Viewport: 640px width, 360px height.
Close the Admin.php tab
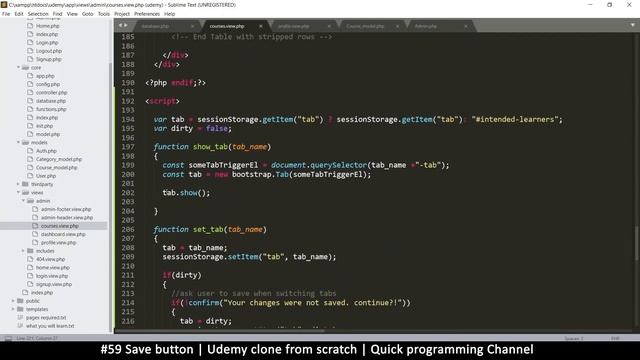coord(466,26)
